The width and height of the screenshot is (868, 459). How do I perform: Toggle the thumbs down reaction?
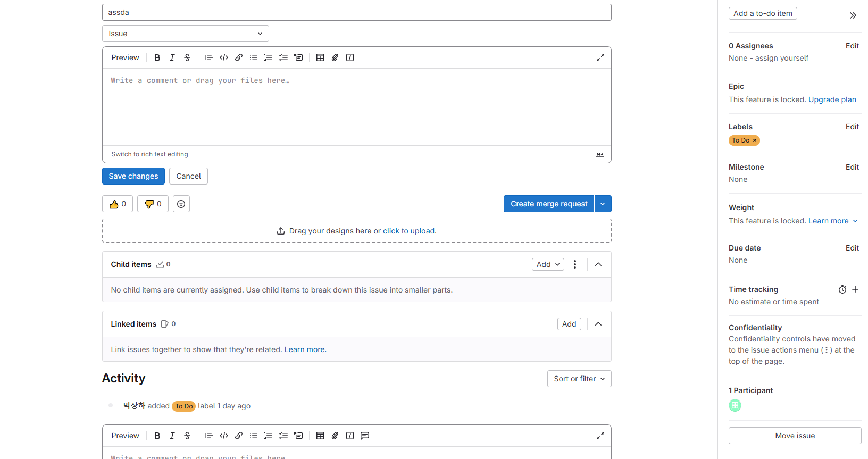(x=153, y=204)
